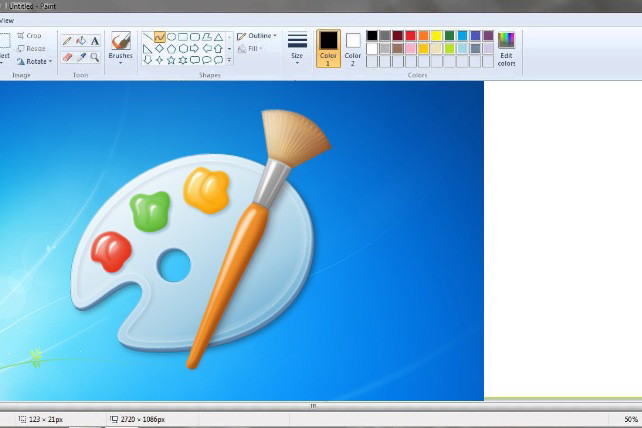This screenshot has height=428, width=642.
Task: Choose the Oval callout shape
Action: pyautogui.click(x=207, y=60)
